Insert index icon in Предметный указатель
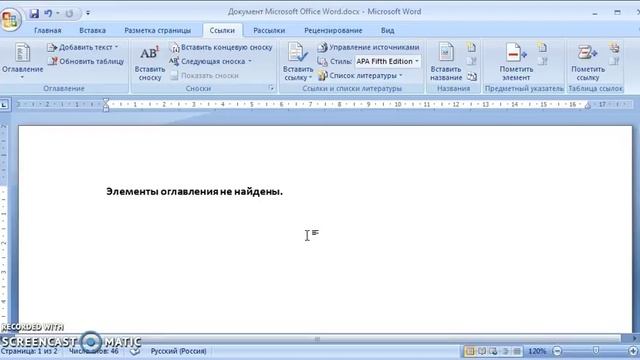The width and height of the screenshot is (640, 360). click(x=542, y=47)
